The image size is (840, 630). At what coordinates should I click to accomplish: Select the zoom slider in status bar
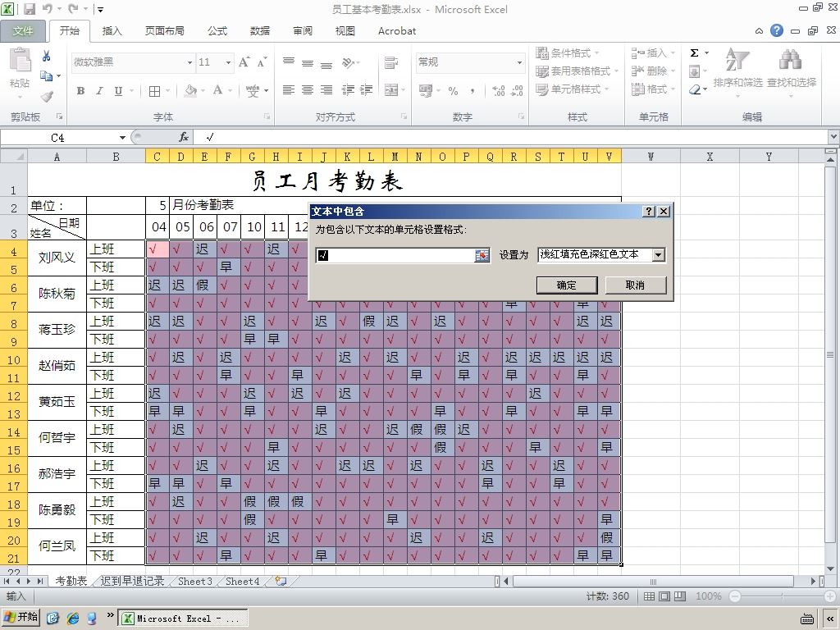(782, 596)
